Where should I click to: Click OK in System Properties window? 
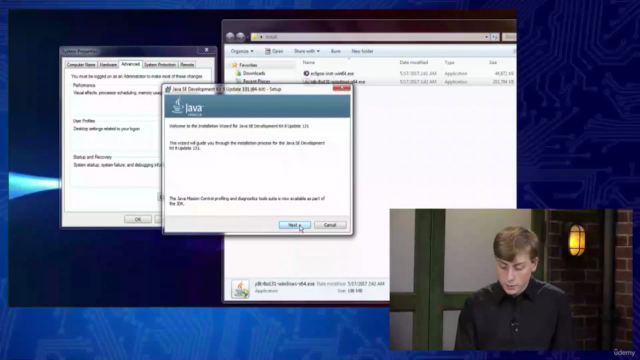138,219
